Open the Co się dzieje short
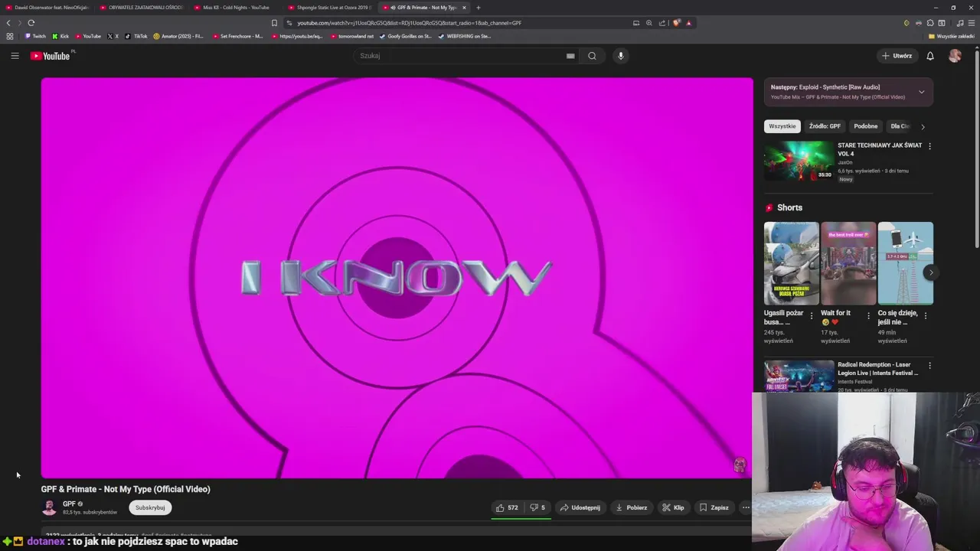 point(905,263)
